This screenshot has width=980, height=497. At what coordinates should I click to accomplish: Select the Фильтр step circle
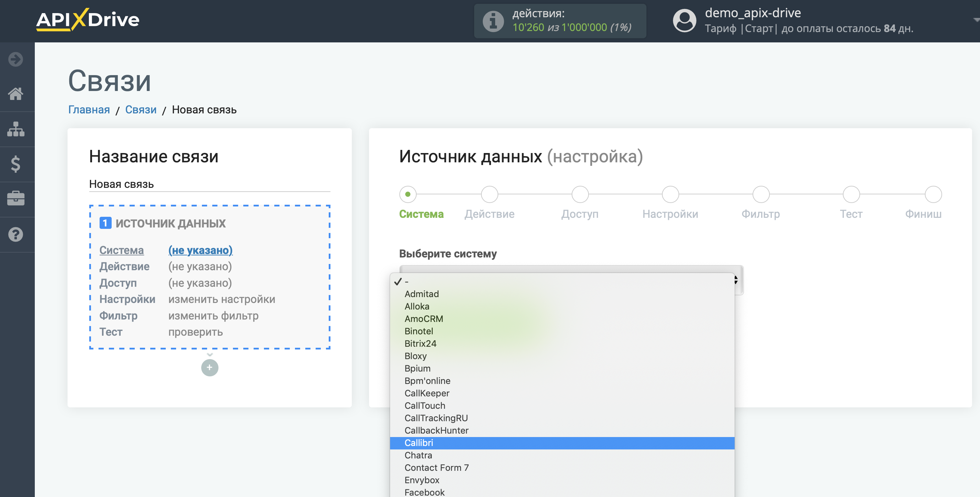pos(761,194)
